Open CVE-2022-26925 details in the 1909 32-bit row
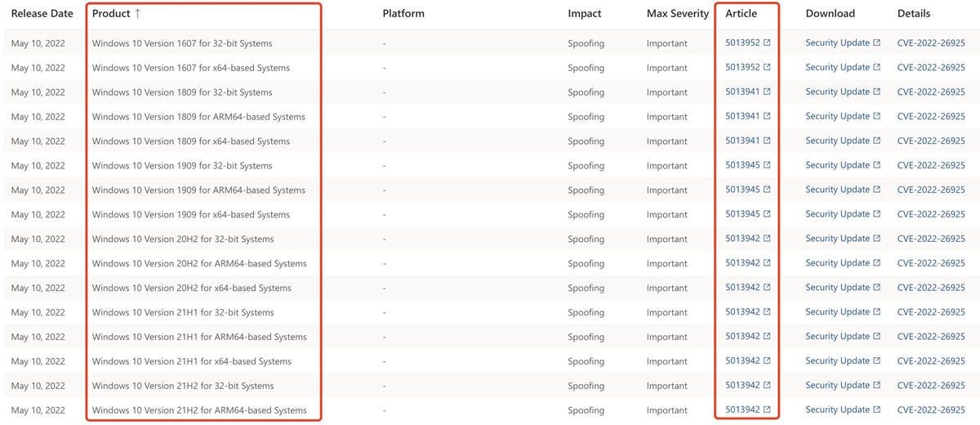Viewport: 980px width, 425px height. (x=931, y=166)
